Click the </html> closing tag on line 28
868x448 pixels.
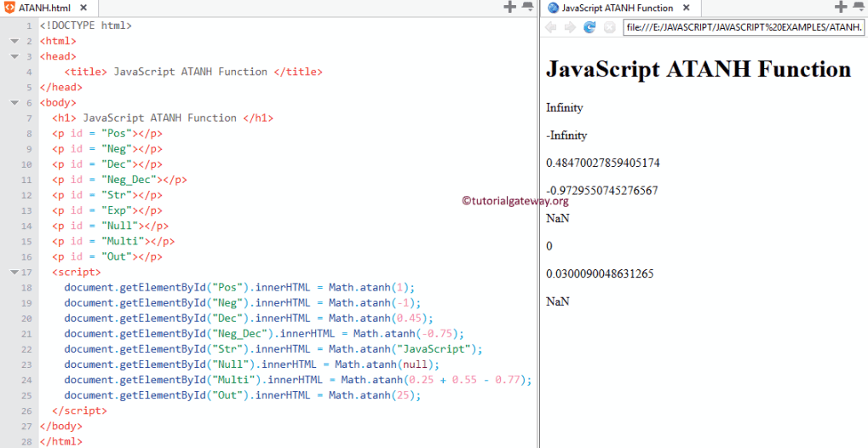60,442
